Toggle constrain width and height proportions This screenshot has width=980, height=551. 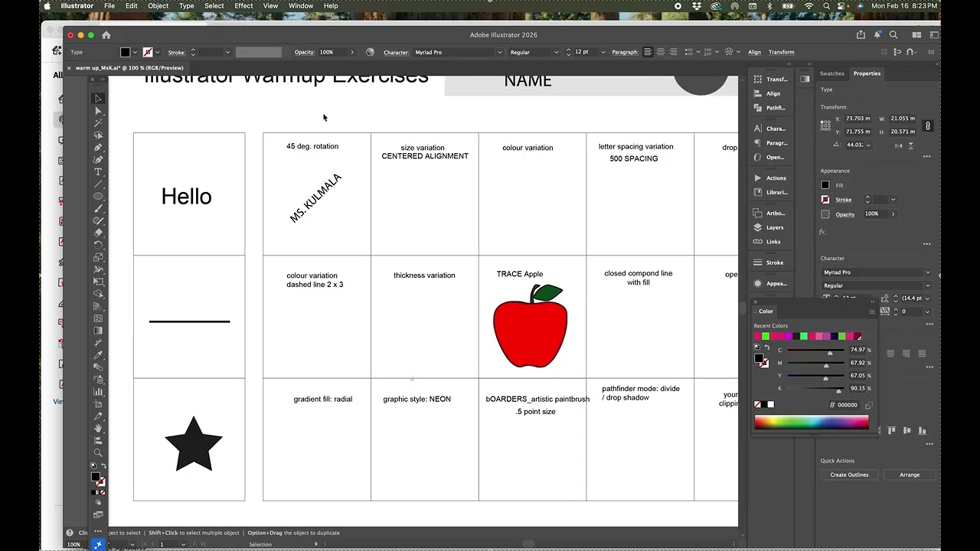(928, 126)
